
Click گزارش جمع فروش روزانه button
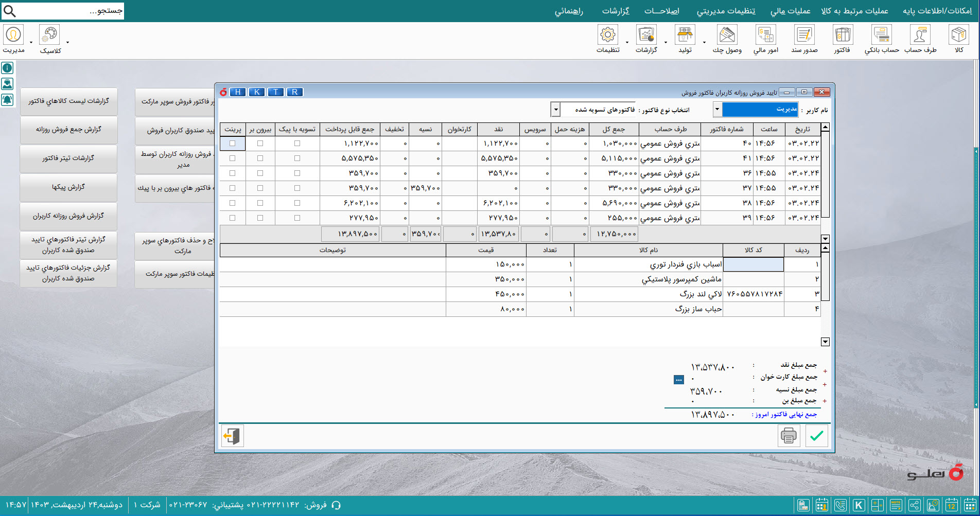[x=68, y=130]
